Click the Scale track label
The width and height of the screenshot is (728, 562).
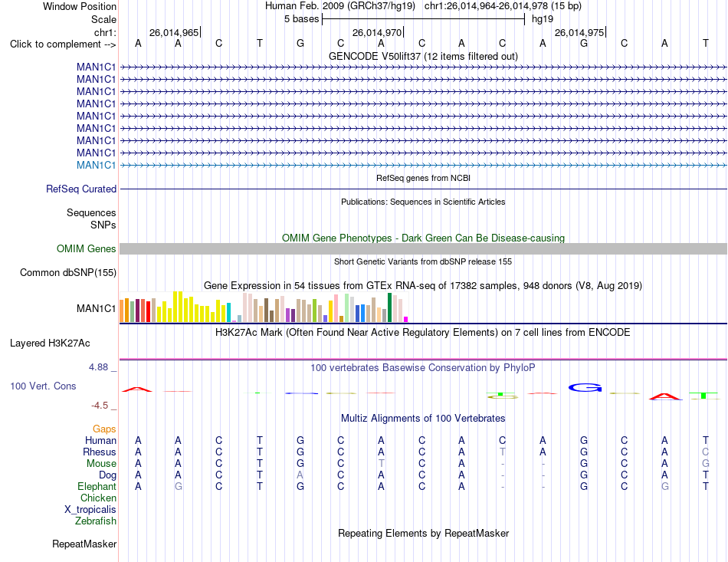[103, 19]
